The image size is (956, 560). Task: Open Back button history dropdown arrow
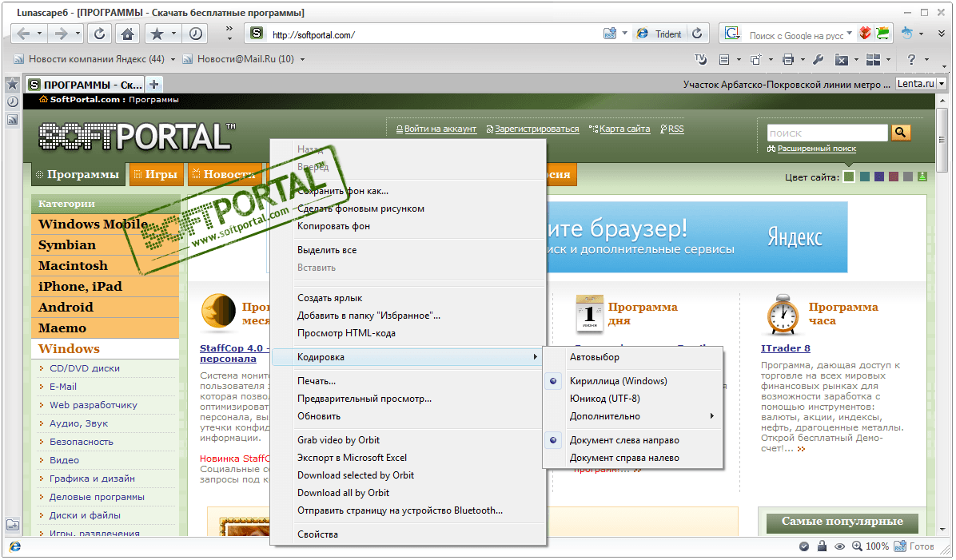coord(40,34)
